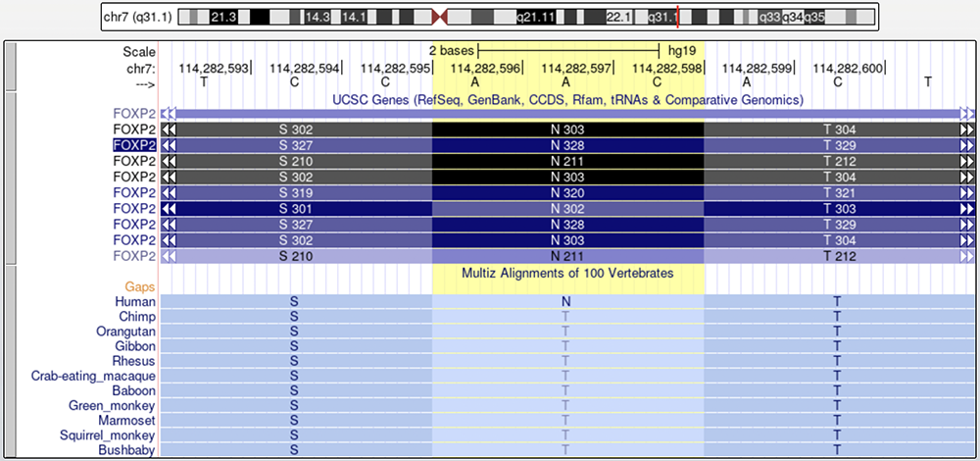Click right double-arrow on the T 303 FOXP2 row
980x461 pixels.
[968, 208]
